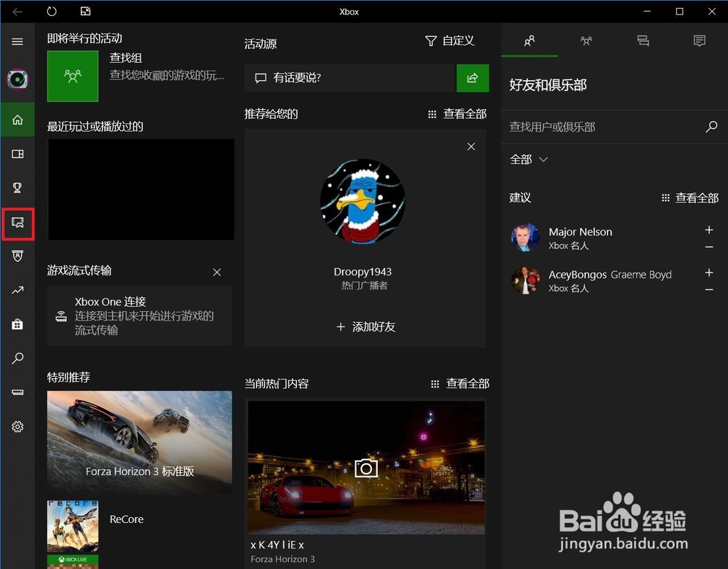Image resolution: width=728 pixels, height=569 pixels.
Task: Open the Forza Horizon 3 screenshot
Action: click(x=366, y=468)
